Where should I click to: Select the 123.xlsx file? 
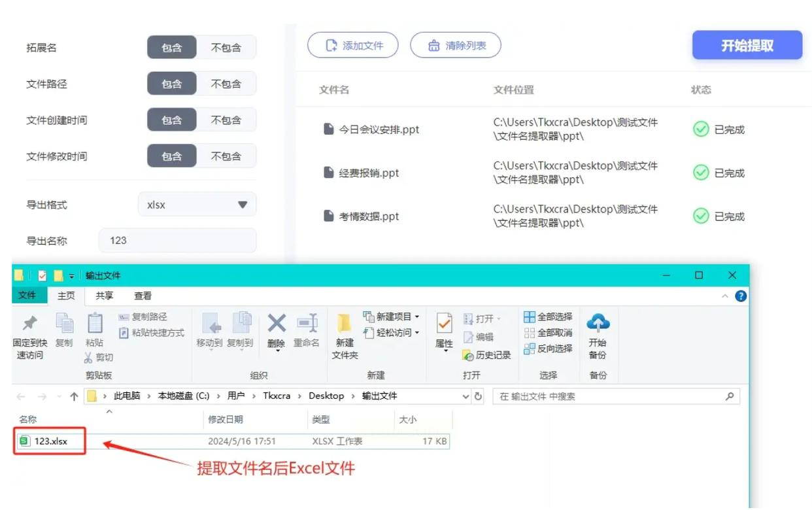(x=50, y=441)
